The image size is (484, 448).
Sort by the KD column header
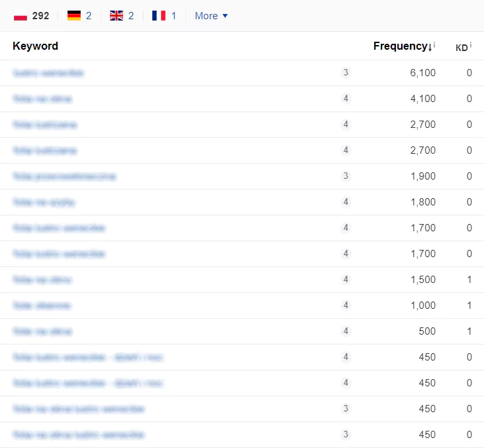(x=461, y=48)
